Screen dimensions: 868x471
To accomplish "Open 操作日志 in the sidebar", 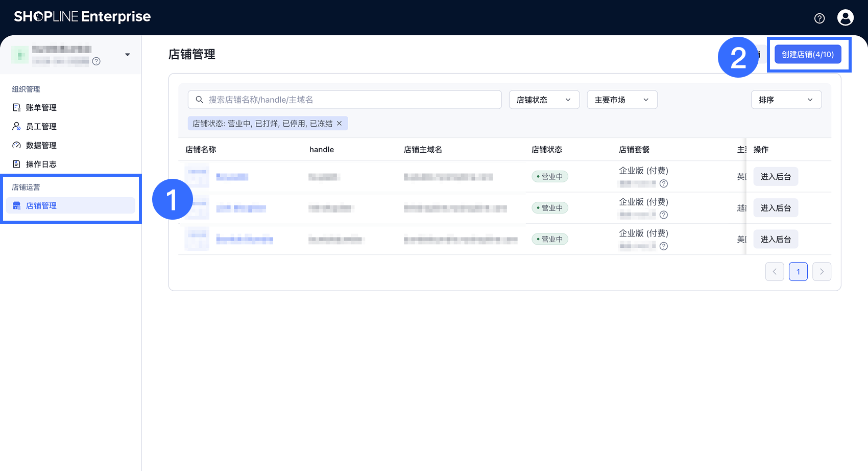I will (41, 164).
